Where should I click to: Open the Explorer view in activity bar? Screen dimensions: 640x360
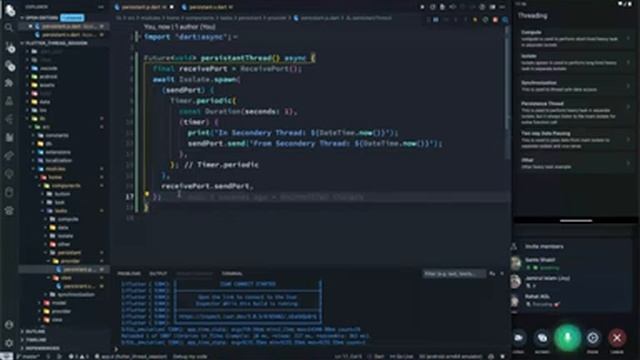click(x=9, y=10)
